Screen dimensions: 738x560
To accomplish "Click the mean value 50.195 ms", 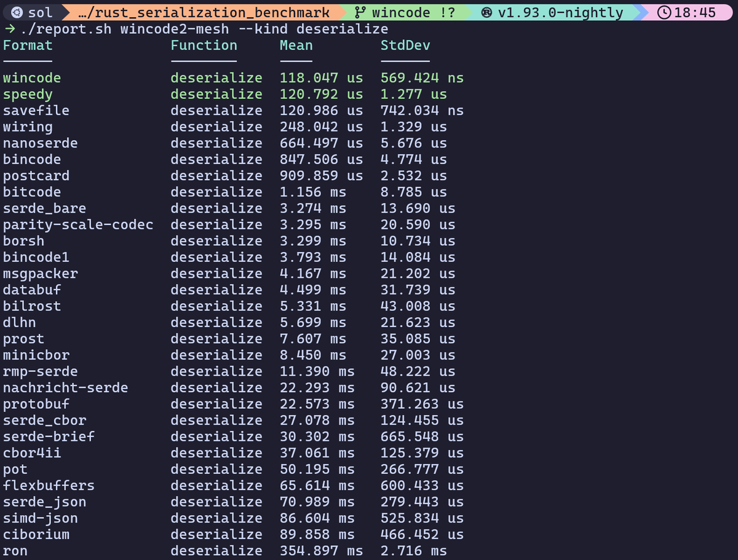I will tap(317, 469).
